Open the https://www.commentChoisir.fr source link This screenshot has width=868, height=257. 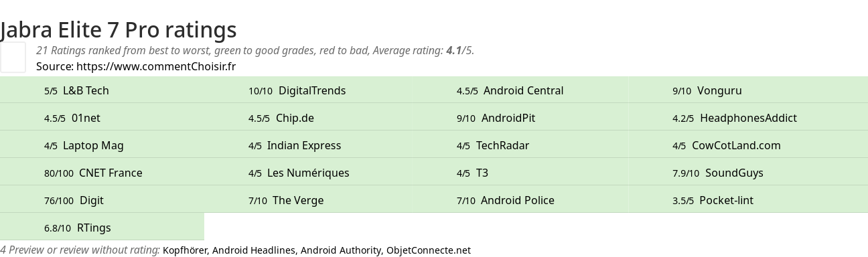[156, 66]
